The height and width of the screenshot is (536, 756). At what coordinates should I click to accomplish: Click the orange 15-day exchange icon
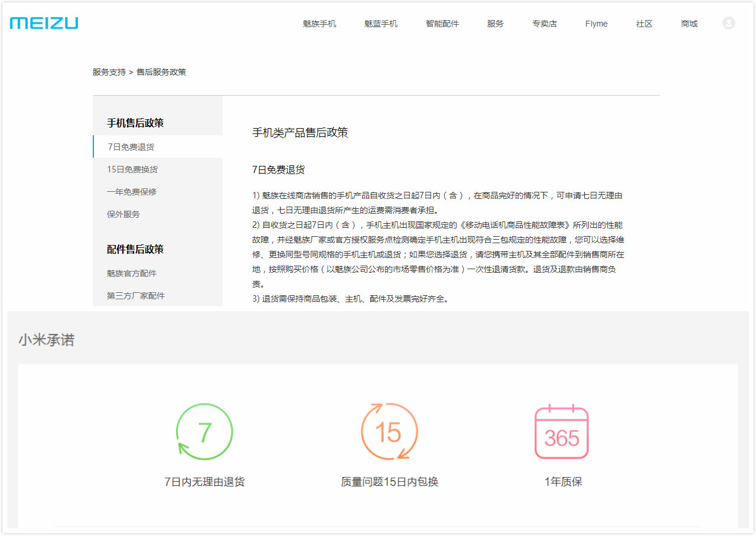[x=389, y=432]
